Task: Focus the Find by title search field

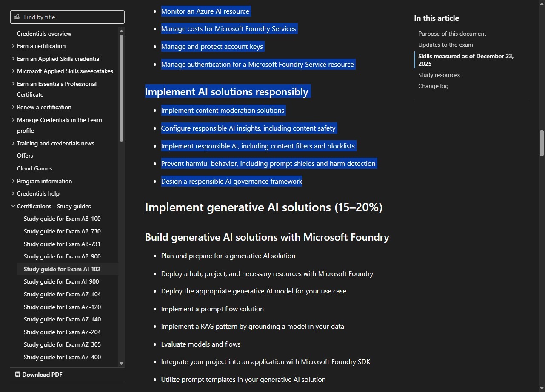Action: [67, 17]
